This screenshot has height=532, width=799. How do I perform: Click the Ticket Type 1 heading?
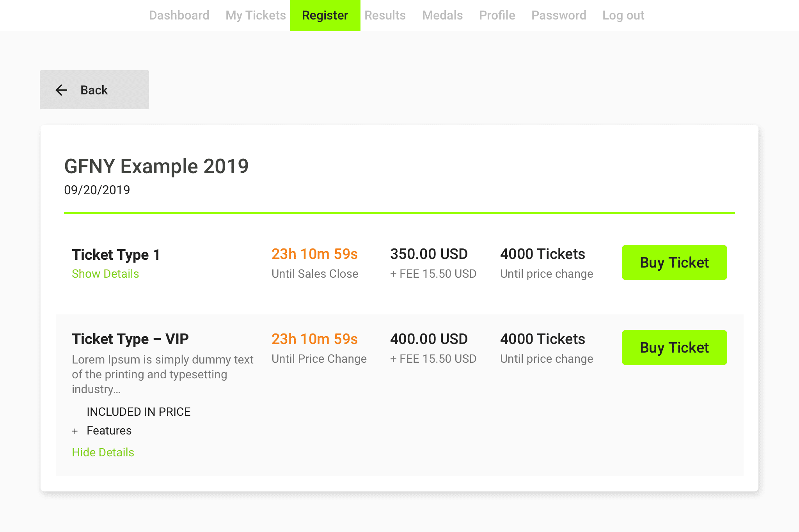point(116,255)
